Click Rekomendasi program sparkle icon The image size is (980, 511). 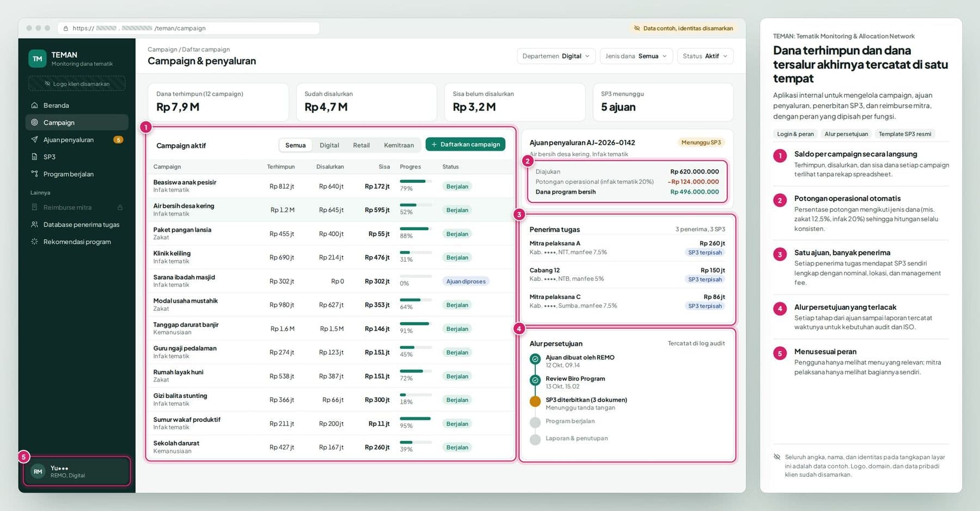coord(34,242)
